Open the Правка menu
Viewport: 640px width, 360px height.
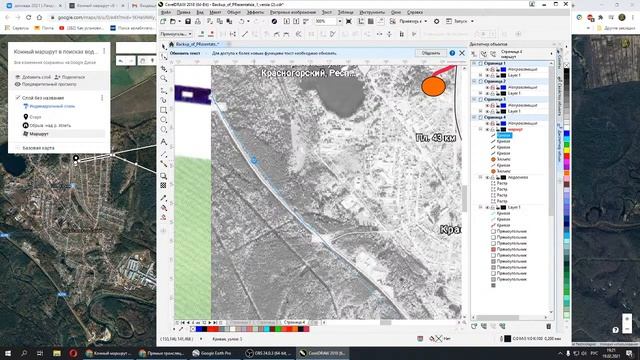coord(183,12)
